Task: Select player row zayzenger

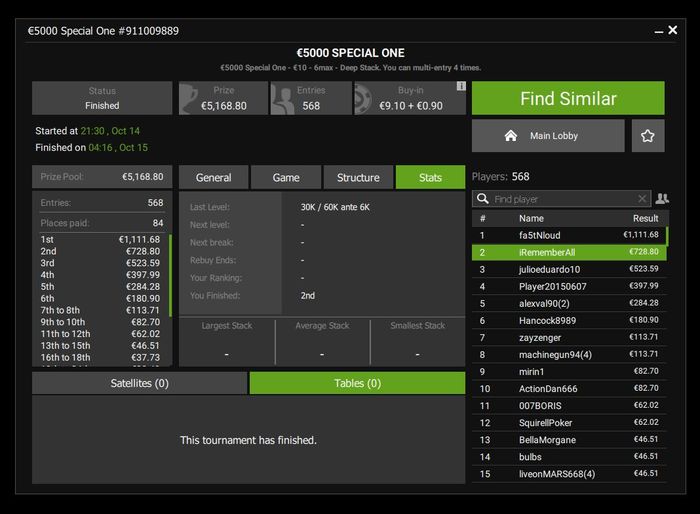Action: (569, 338)
